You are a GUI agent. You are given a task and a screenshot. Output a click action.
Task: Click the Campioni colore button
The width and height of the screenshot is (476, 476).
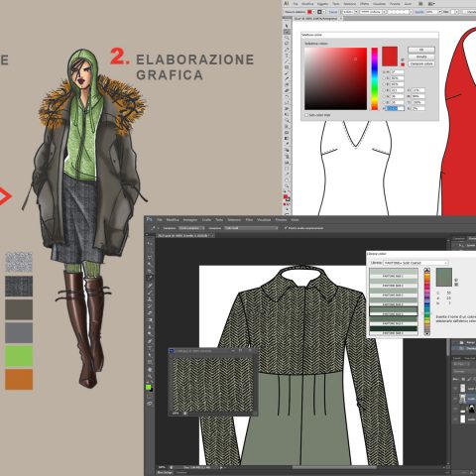pyautogui.click(x=421, y=63)
